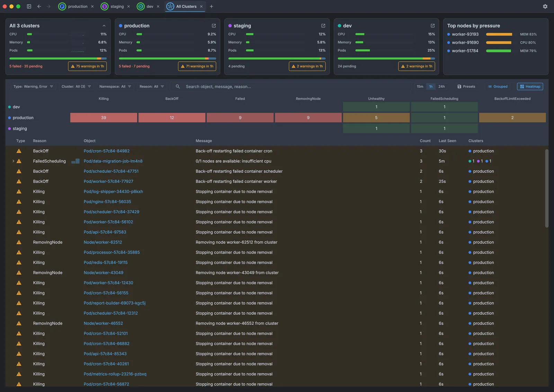The height and width of the screenshot is (392, 554).
Task: Switch to the dev tab
Action: (x=149, y=6)
